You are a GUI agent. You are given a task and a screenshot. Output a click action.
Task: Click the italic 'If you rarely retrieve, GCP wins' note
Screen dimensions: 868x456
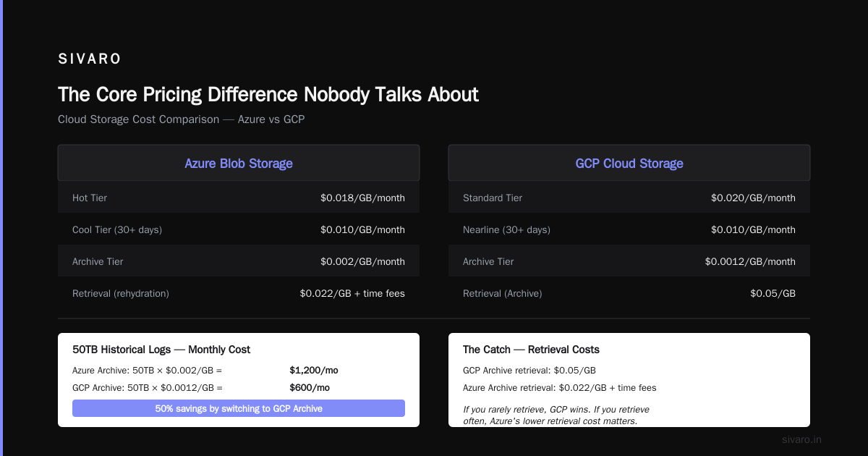[556, 415]
